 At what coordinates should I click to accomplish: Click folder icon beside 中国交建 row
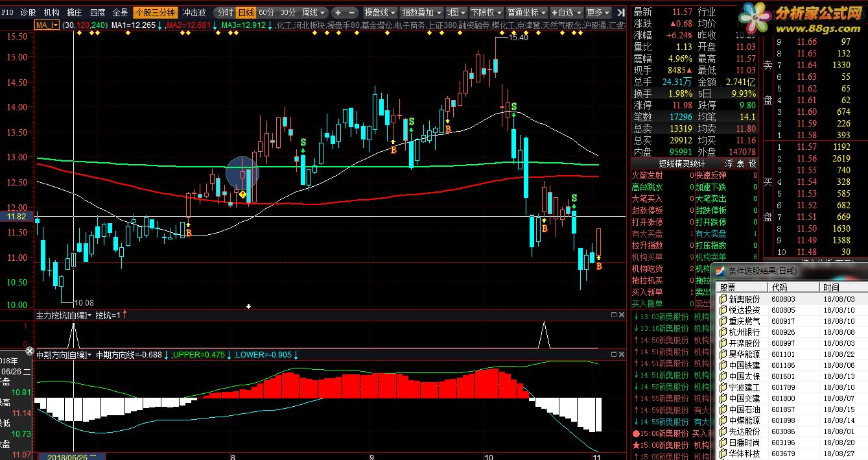click(723, 398)
